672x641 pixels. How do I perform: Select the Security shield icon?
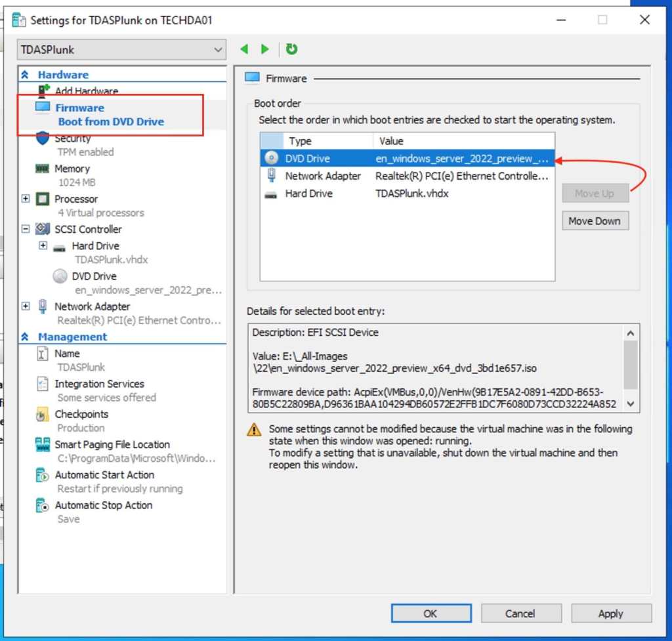[43, 138]
